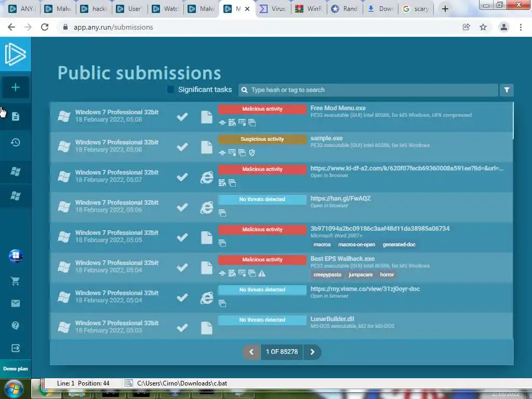Switch to the WinR browser tab

pos(309,9)
